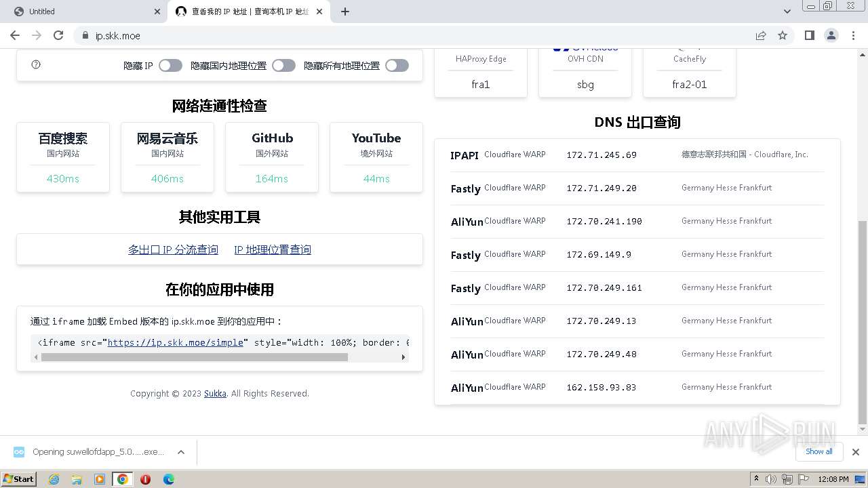Open File Explorer from the taskbar
This screenshot has width=868, height=488.
pos(77,479)
